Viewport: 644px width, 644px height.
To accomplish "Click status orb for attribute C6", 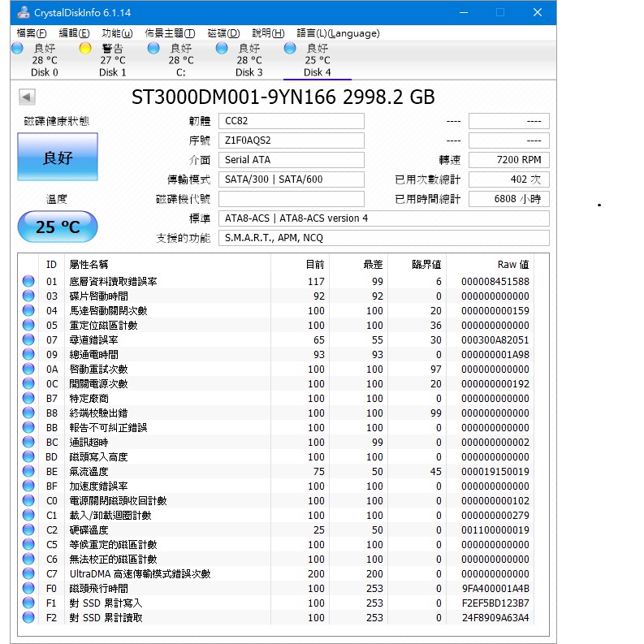I will [28, 559].
